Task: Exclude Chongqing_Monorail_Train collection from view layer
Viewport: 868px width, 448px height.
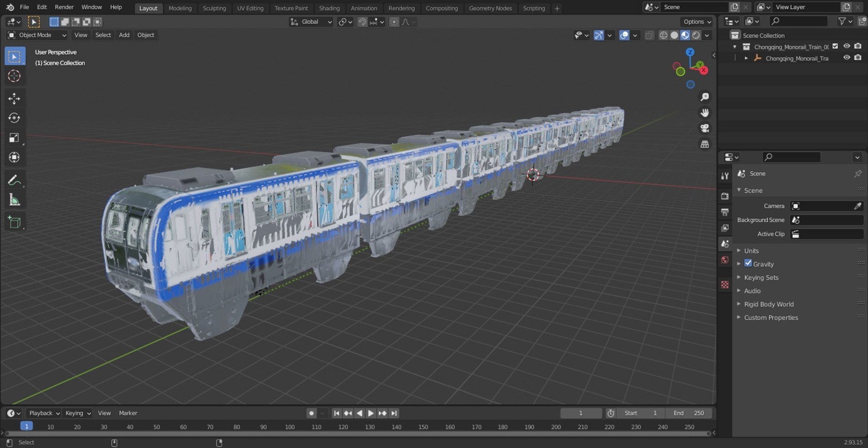Action: (835, 46)
